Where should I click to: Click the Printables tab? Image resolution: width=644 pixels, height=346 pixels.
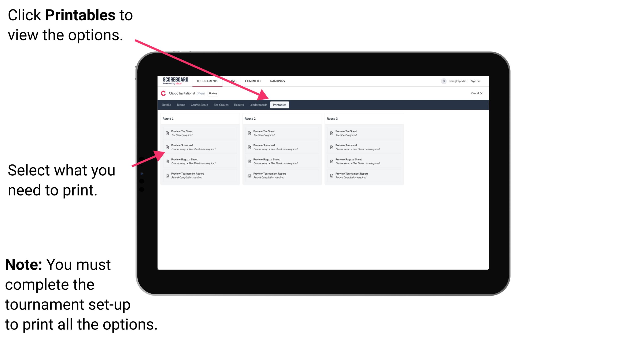pyautogui.click(x=280, y=105)
